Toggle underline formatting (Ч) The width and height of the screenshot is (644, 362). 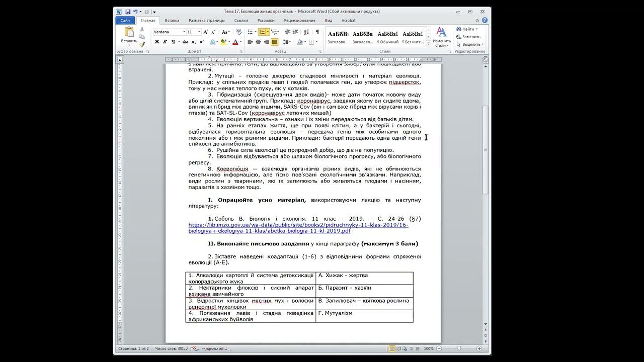[x=172, y=42]
